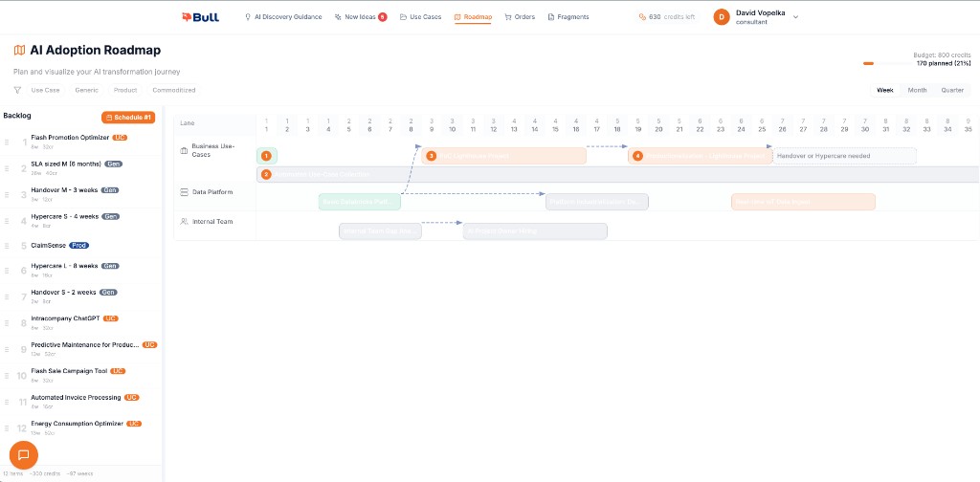This screenshot has width=980, height=482.
Task: Grab the drag handle of Hypercare L - 8 weeks
Action: [x=7, y=271]
